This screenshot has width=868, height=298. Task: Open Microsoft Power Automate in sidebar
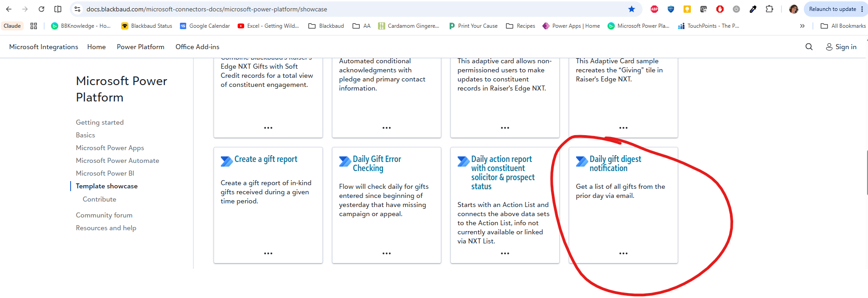(117, 161)
